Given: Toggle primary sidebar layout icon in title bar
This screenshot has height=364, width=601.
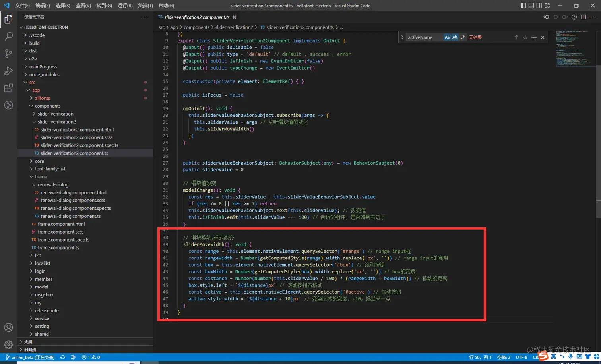Looking at the screenshot, I should (x=523, y=6).
